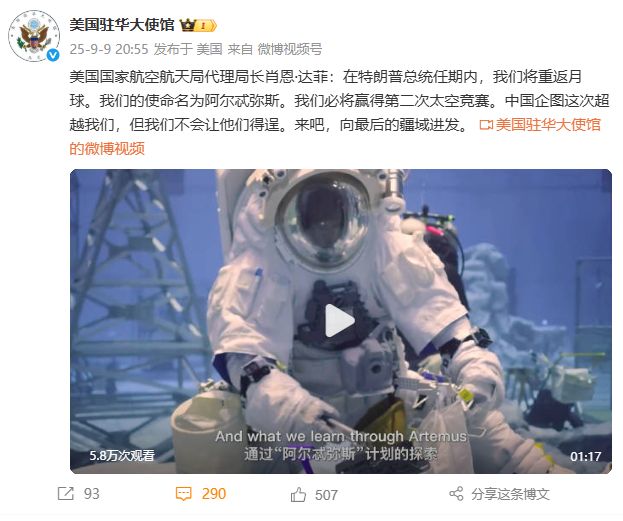The height and width of the screenshot is (521, 623).
Task: Open comments via the speech bubble icon
Action: (x=184, y=494)
